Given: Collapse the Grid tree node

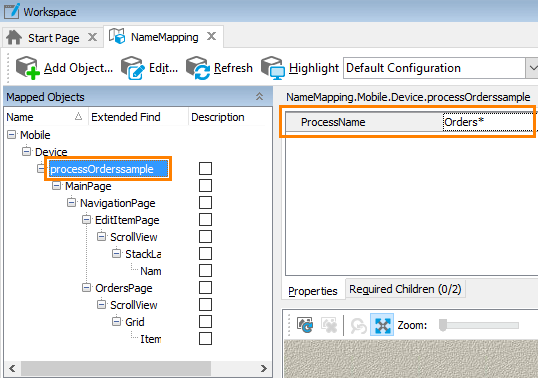Looking at the screenshot, I should pyautogui.click(x=117, y=321).
